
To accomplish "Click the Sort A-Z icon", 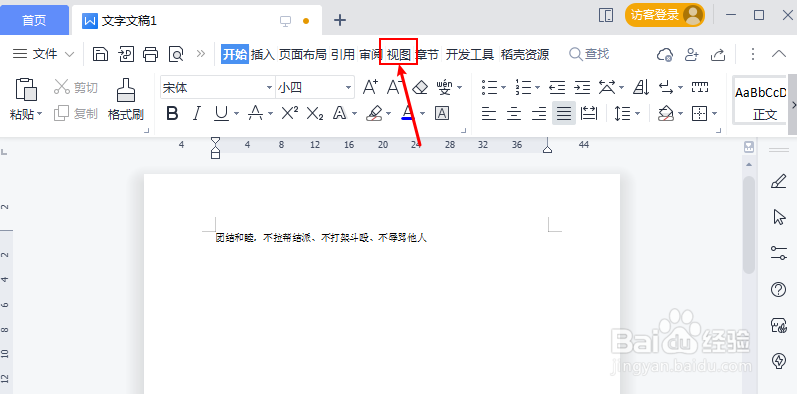I will [x=641, y=87].
